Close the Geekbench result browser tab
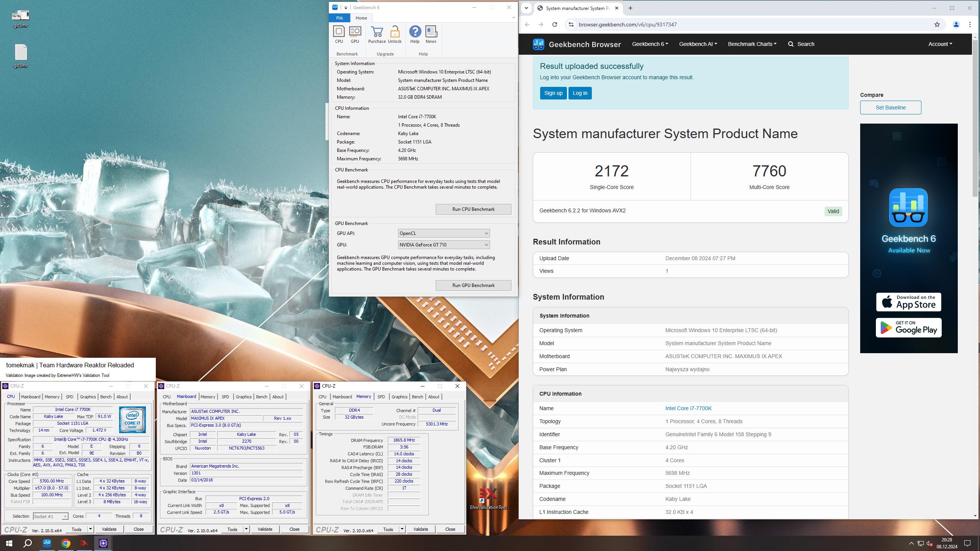 [617, 8]
